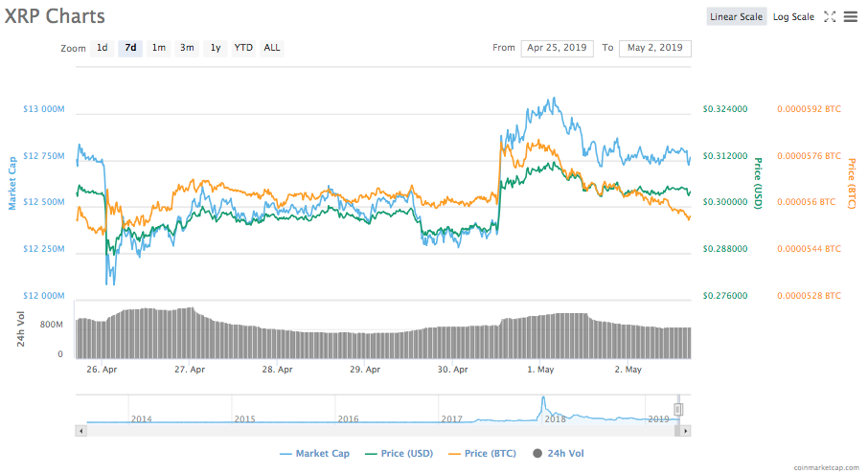Click the XRP Charts heading
The image size is (868, 473).
pos(55,16)
